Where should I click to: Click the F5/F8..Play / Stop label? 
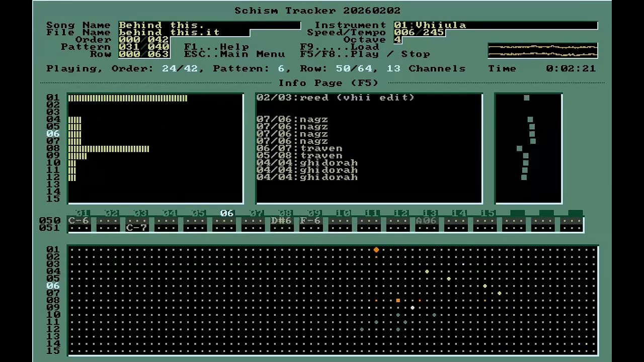click(x=365, y=54)
